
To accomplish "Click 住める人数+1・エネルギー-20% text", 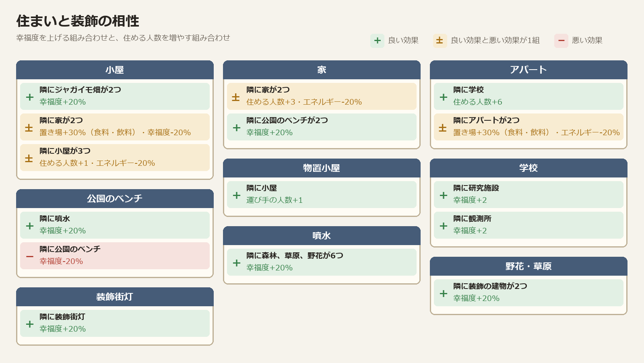I will (97, 163).
